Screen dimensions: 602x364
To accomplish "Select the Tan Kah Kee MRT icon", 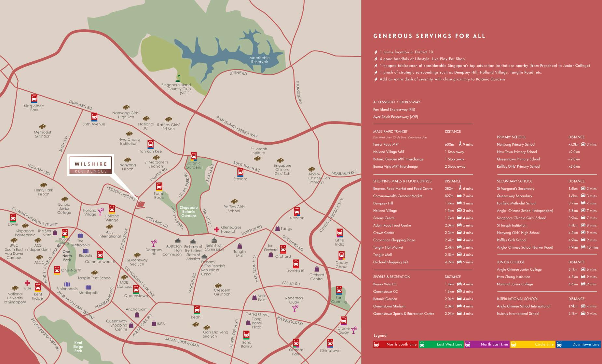I will click(x=150, y=144).
